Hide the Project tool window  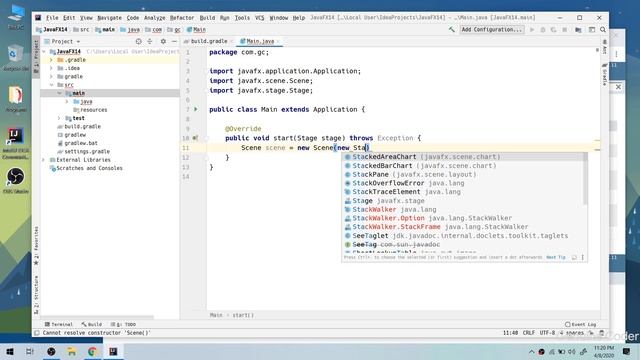[x=174, y=41]
